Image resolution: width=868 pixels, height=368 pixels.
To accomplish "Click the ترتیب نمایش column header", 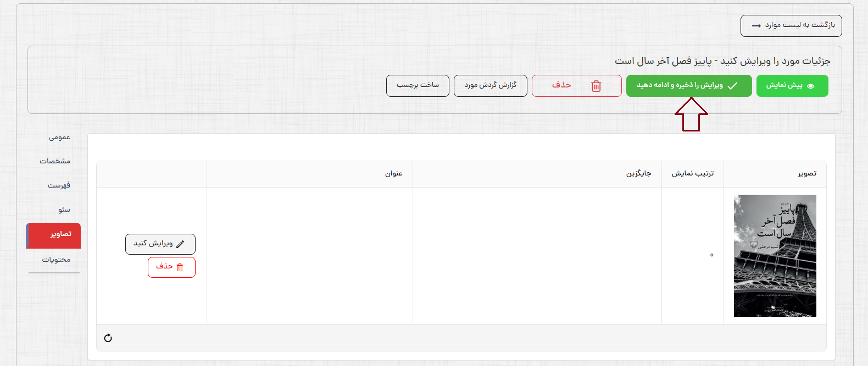I will coord(692,174).
